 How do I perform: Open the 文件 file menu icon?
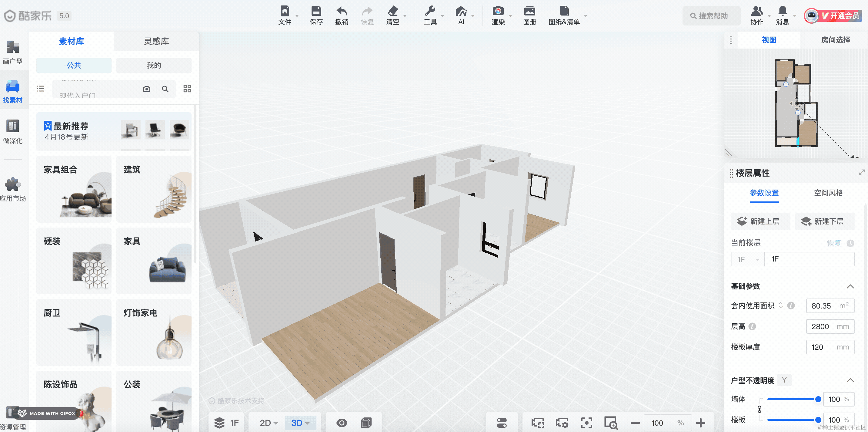pos(285,11)
